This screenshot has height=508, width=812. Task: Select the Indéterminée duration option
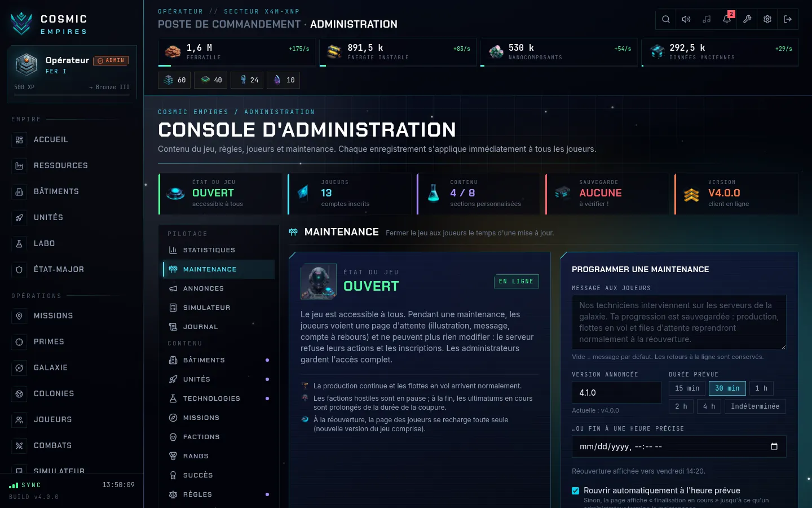[755, 406]
